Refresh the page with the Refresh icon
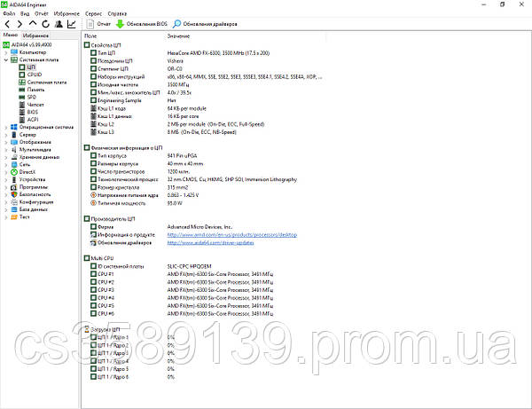This screenshot has width=532, height=409. 45,24
